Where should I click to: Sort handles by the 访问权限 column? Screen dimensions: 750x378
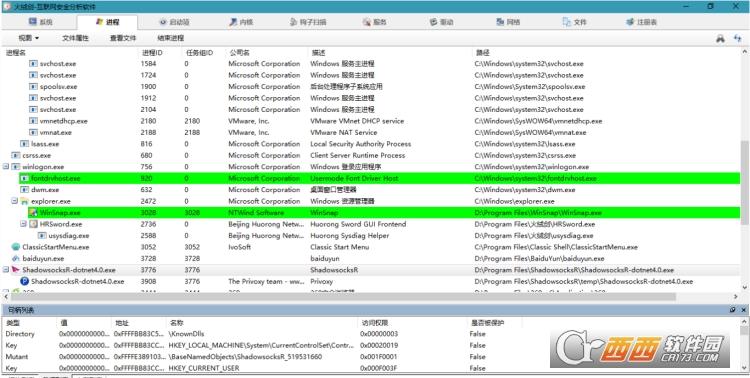[x=375, y=323]
